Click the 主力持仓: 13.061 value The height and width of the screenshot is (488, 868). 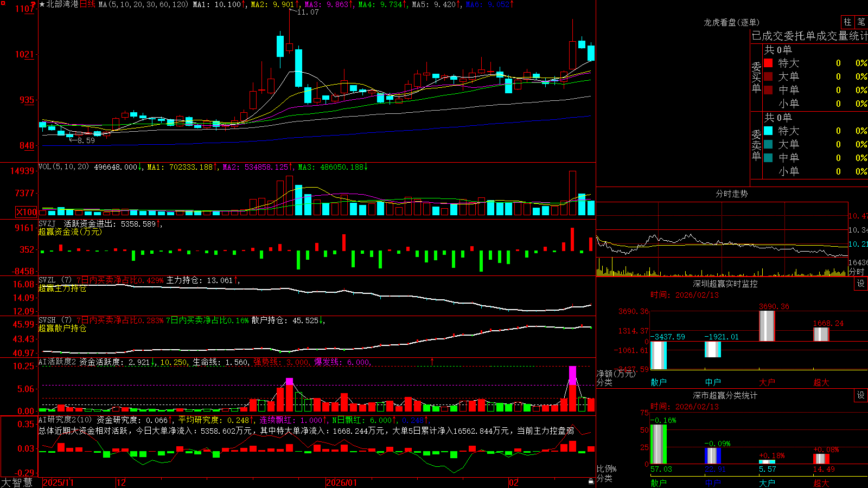point(200,280)
